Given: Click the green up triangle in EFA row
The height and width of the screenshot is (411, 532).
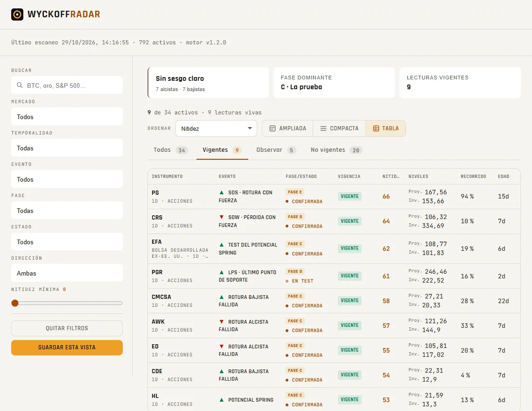Looking at the screenshot, I should pos(222,245).
